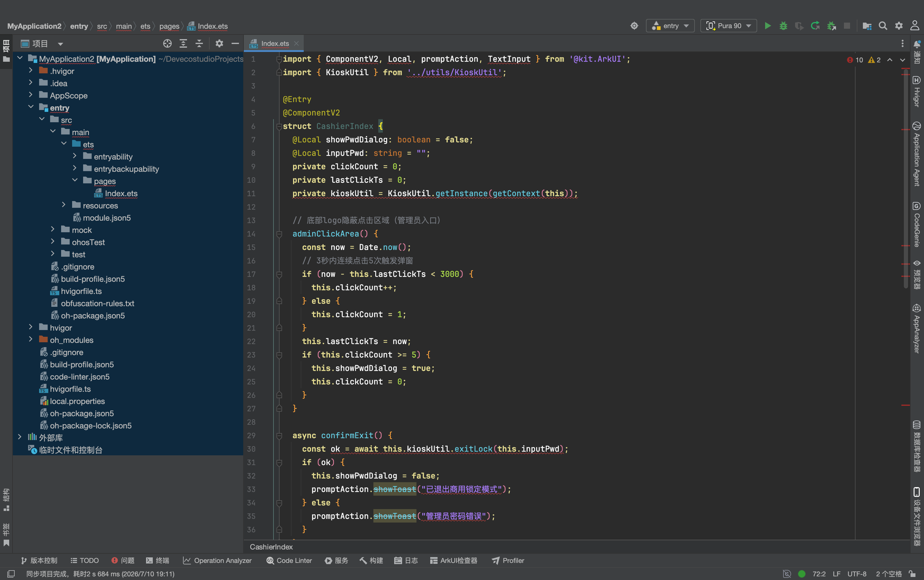Start debugging with the bug icon
924x580 pixels.
(x=783, y=26)
